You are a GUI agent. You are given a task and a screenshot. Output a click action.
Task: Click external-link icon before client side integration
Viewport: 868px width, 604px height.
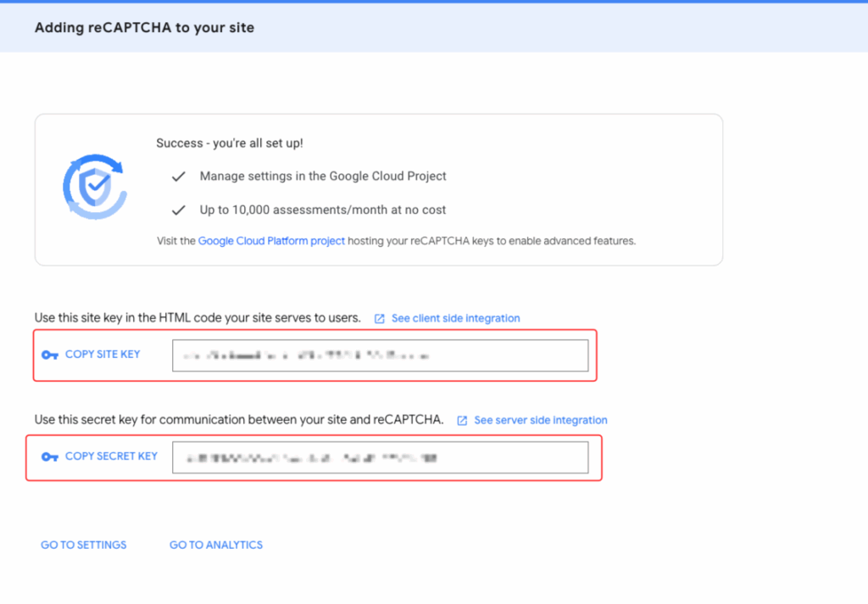click(380, 319)
